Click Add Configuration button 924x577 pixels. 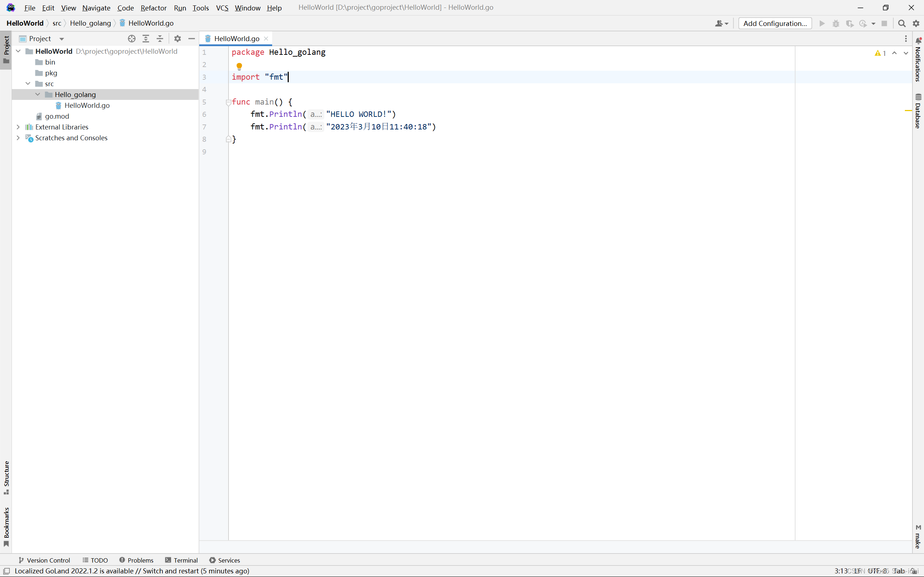pyautogui.click(x=775, y=24)
